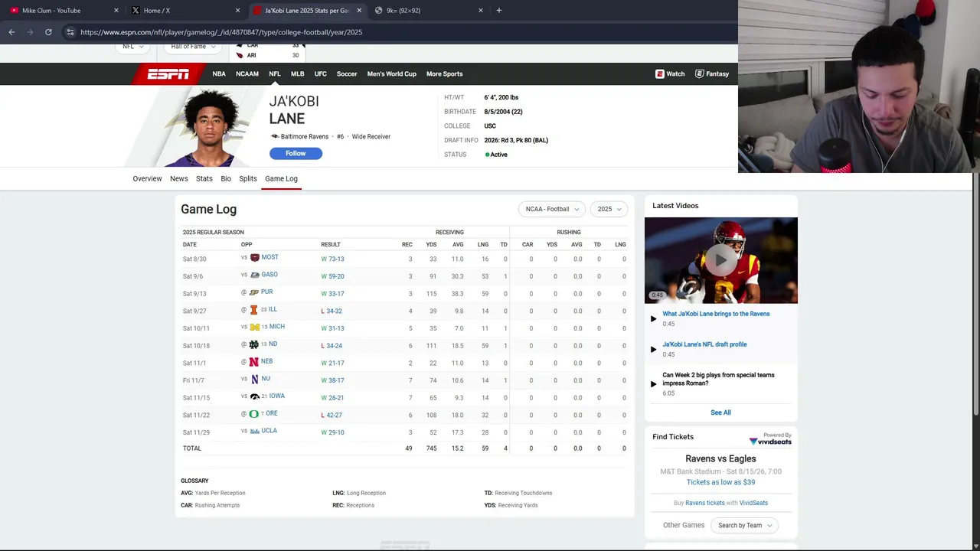
Task: Switch to the Splits tab
Action: pos(248,178)
